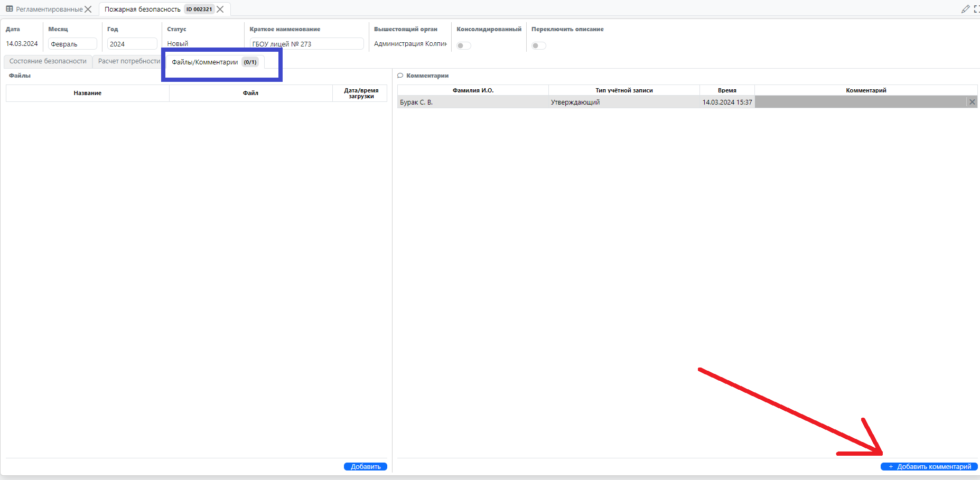Click the empty comment cell in the row
The width and height of the screenshot is (980, 480).
tap(860, 102)
